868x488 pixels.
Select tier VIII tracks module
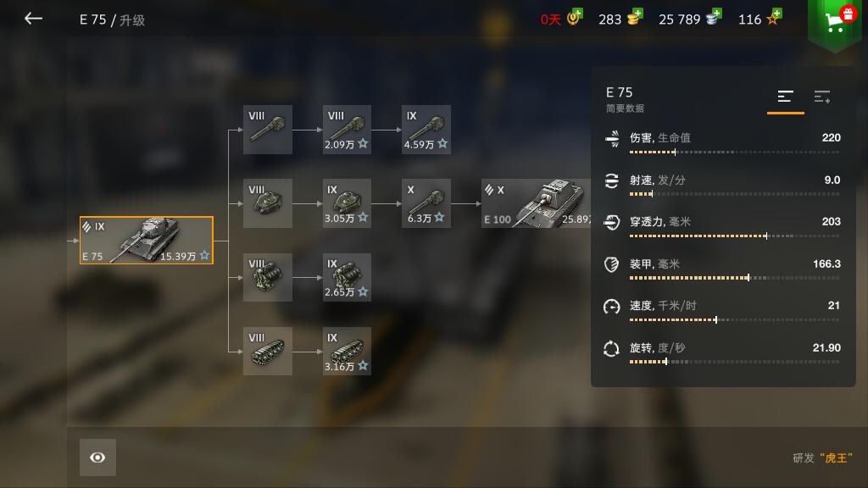tap(267, 351)
